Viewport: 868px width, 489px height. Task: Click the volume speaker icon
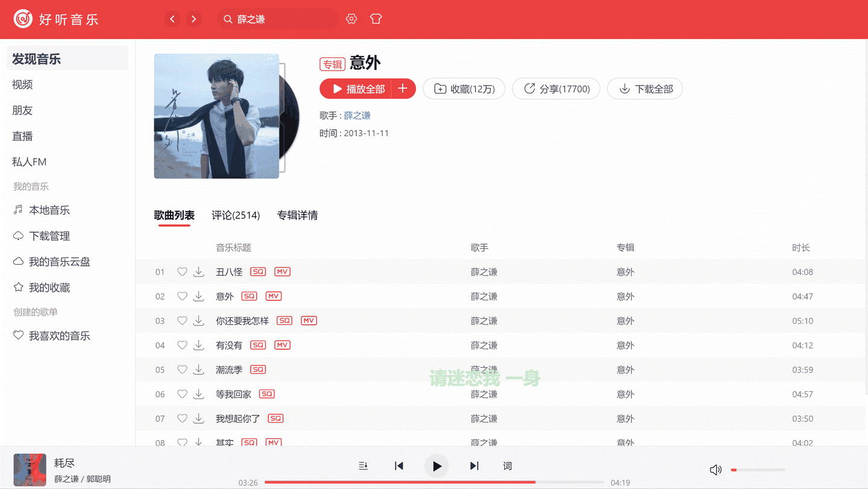(715, 469)
